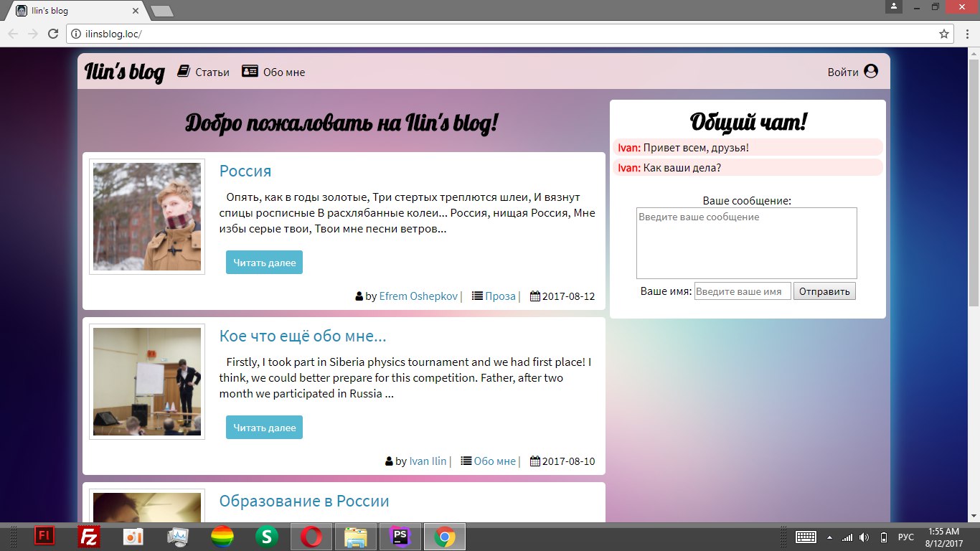Click the green S taskbar icon
Image resolution: width=980 pixels, height=551 pixels.
tap(267, 537)
